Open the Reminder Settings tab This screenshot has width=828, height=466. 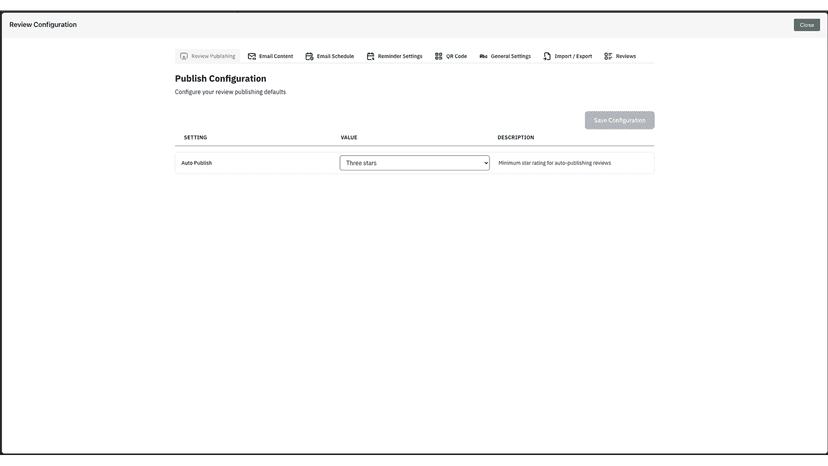(394, 56)
